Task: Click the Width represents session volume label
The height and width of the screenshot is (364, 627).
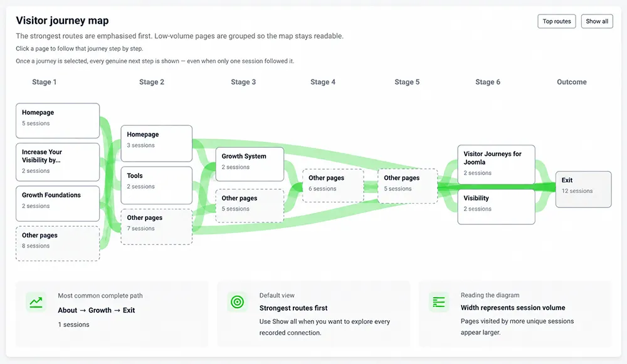Action: click(513, 308)
